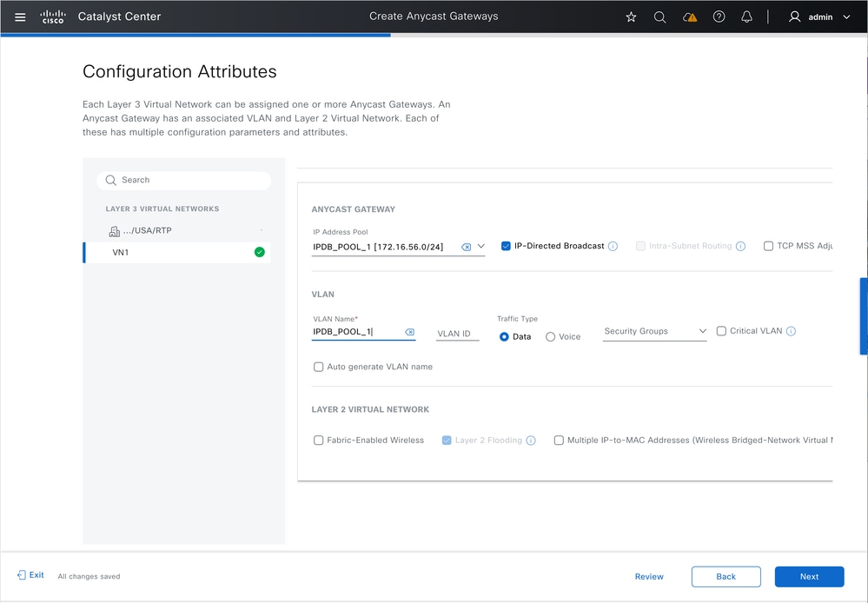This screenshot has width=868, height=603.
Task: Click the IPDB_POOL_1 [172.16.56.0/24] pool value
Action: pyautogui.click(x=378, y=247)
